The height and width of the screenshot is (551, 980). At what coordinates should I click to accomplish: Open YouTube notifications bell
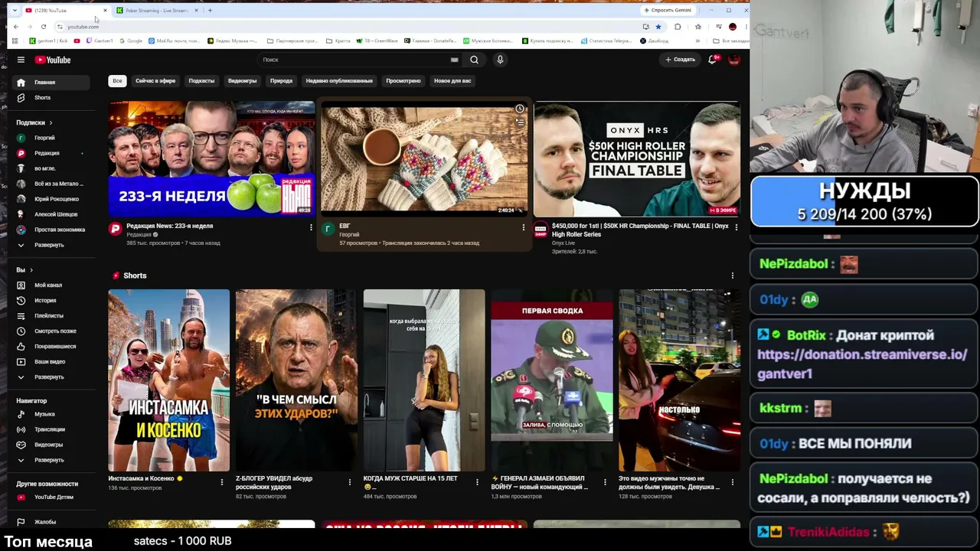point(712,60)
